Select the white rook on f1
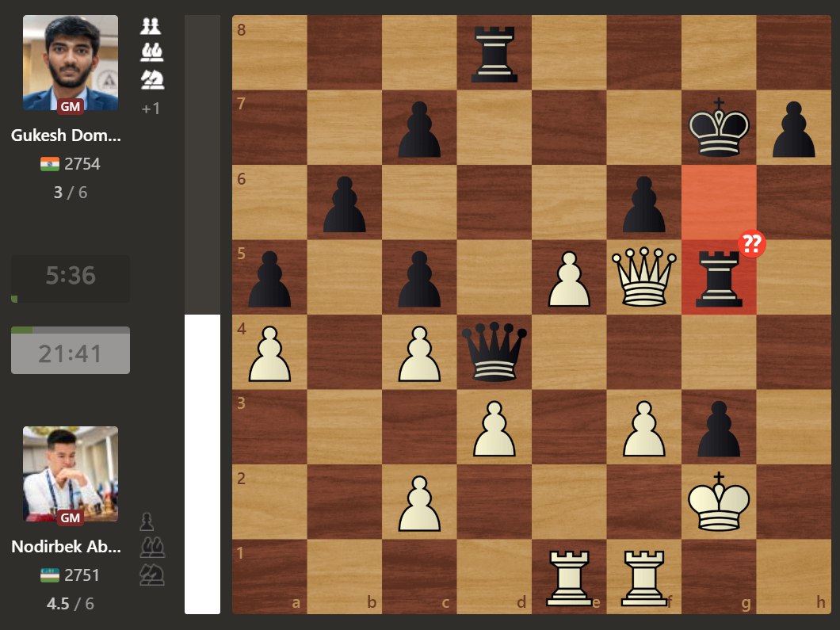This screenshot has width=840, height=630. point(643,576)
